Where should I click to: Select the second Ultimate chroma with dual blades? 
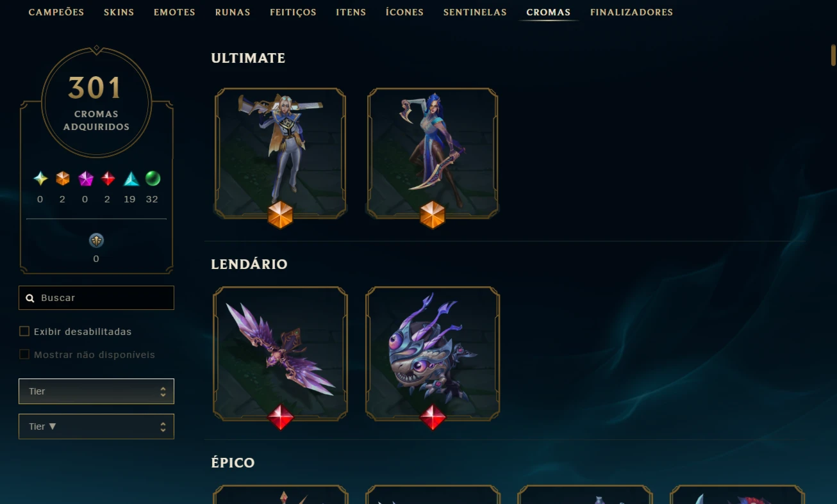click(x=433, y=154)
